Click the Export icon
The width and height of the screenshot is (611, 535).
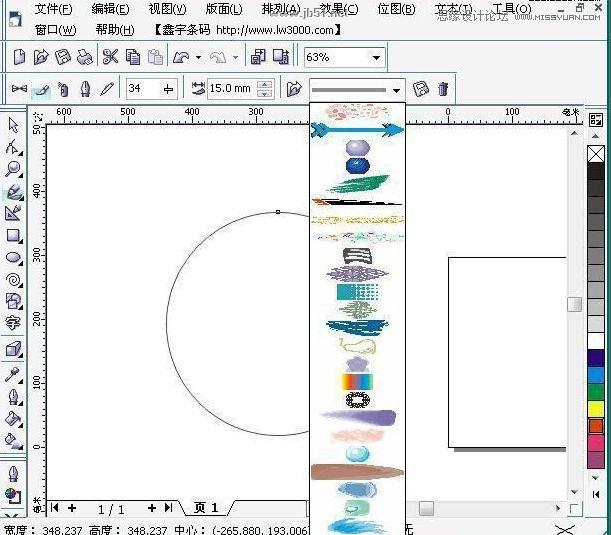pos(281,57)
